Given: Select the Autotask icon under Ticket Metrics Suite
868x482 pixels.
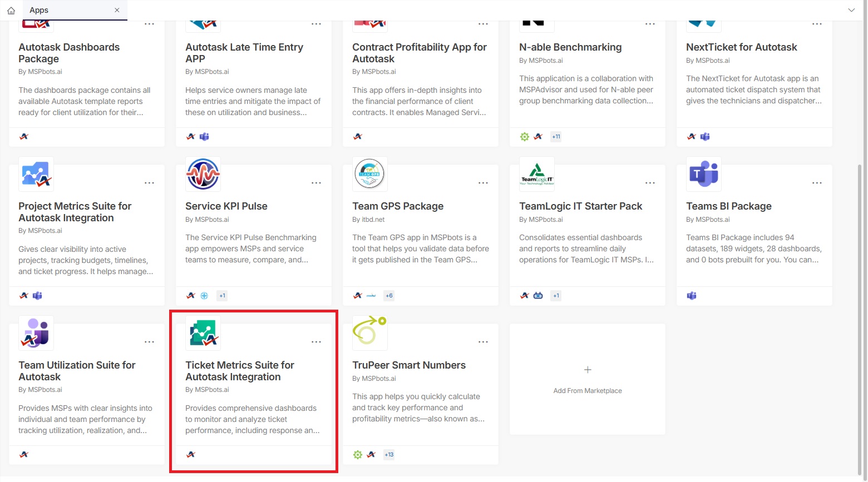Looking at the screenshot, I should pos(190,454).
